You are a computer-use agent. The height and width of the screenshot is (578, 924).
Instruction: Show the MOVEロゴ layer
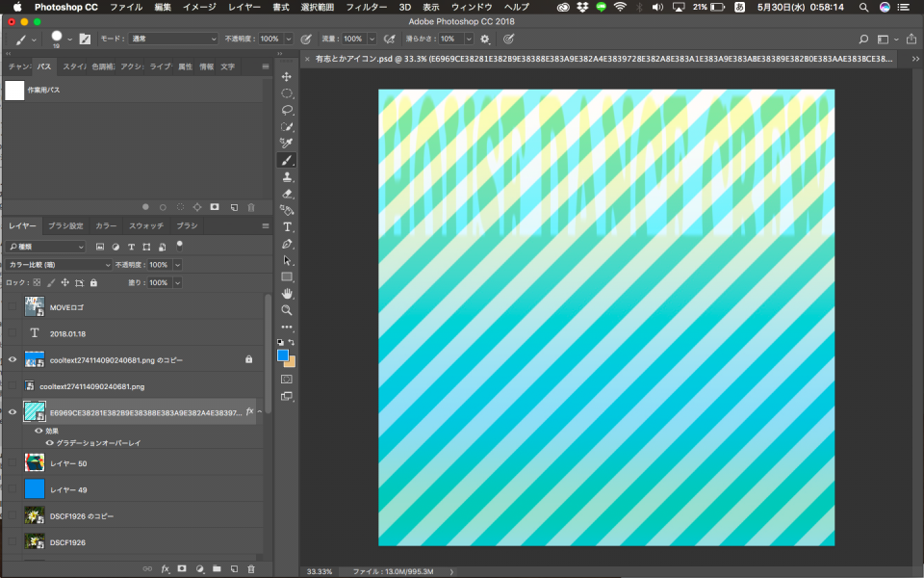[13, 306]
